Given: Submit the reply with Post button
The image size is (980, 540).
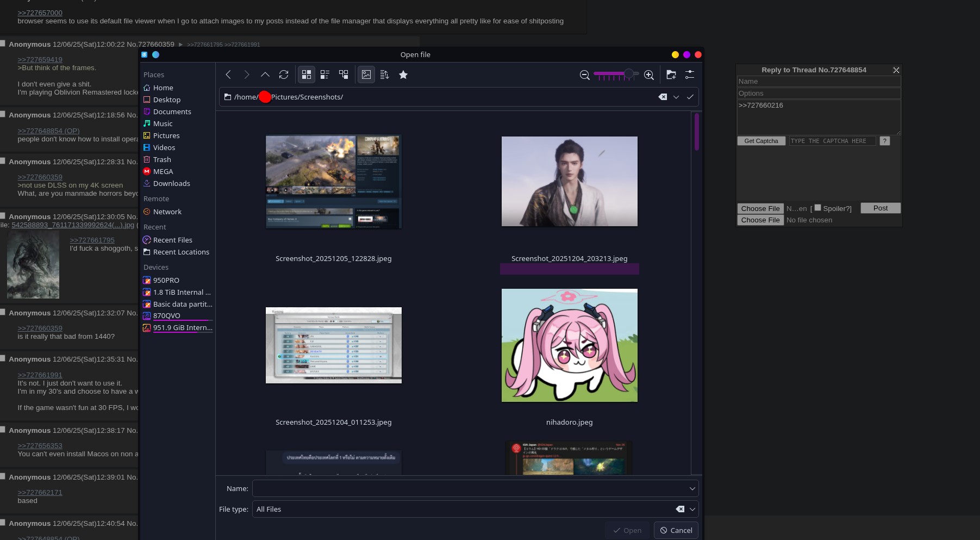Looking at the screenshot, I should [881, 208].
